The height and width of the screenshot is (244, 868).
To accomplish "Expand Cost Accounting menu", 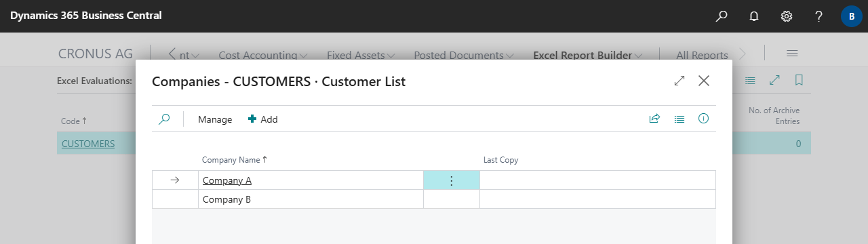I will [x=263, y=56].
